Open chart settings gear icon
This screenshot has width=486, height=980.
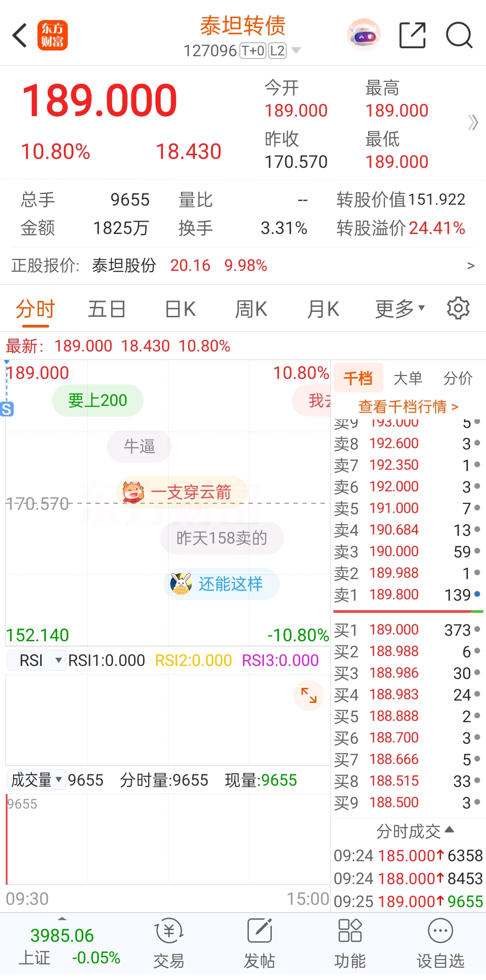[x=458, y=308]
